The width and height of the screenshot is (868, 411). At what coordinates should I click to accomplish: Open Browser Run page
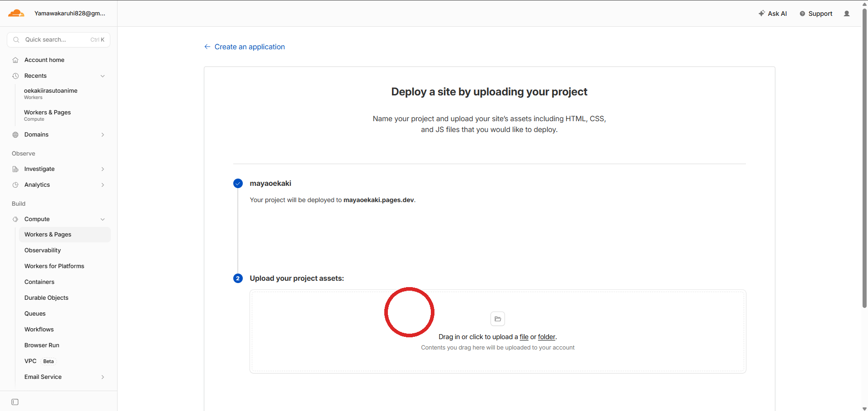click(x=42, y=345)
